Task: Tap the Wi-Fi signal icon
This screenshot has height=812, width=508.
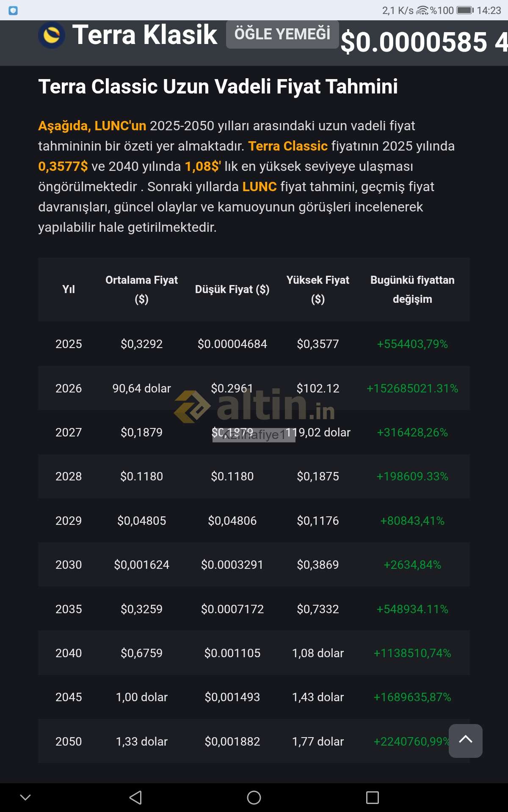Action: (x=422, y=10)
